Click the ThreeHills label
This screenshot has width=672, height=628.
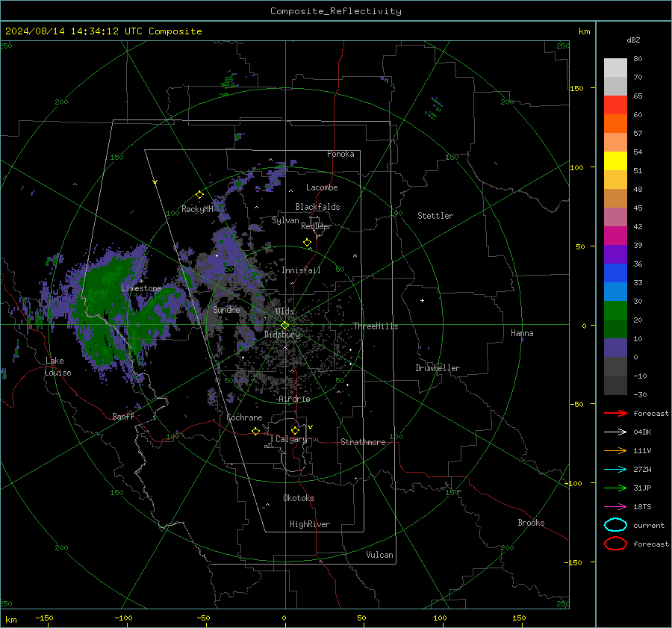376,326
